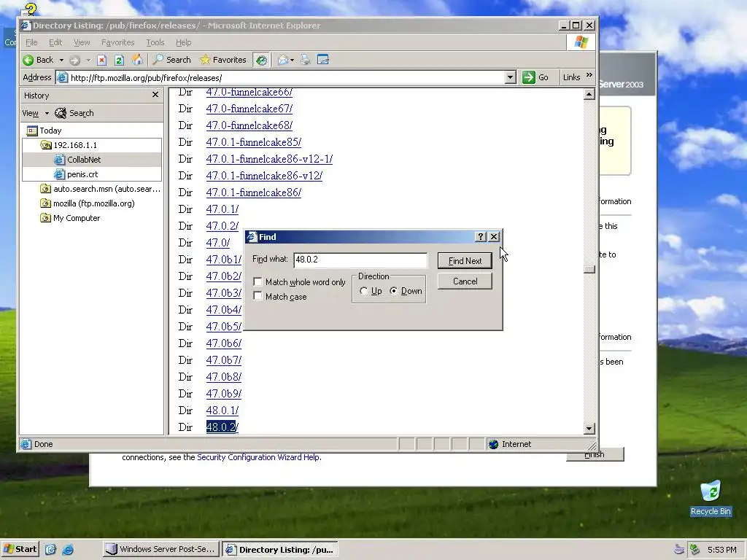This screenshot has height=560, width=747.
Task: Expand the Links toolbar chevron
Action: (589, 75)
